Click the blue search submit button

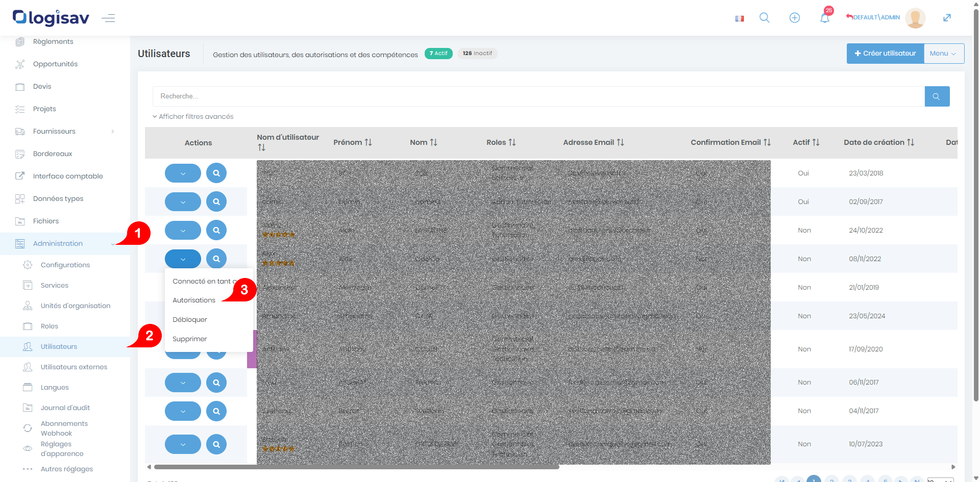[x=937, y=96]
